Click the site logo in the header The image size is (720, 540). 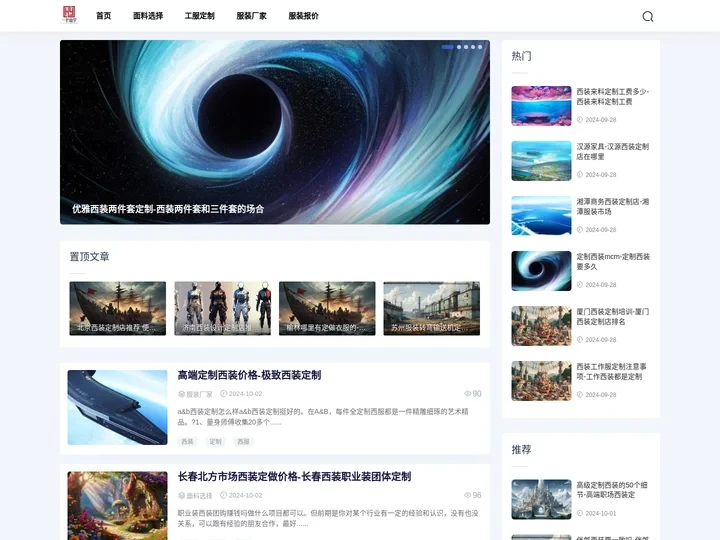pos(69,15)
